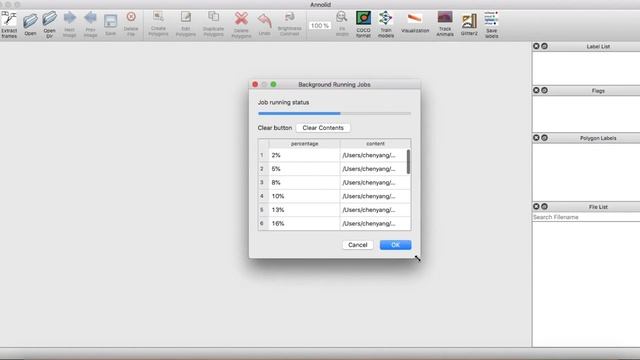Click the Search Filename field
The image size is (640, 360).
tap(586, 217)
